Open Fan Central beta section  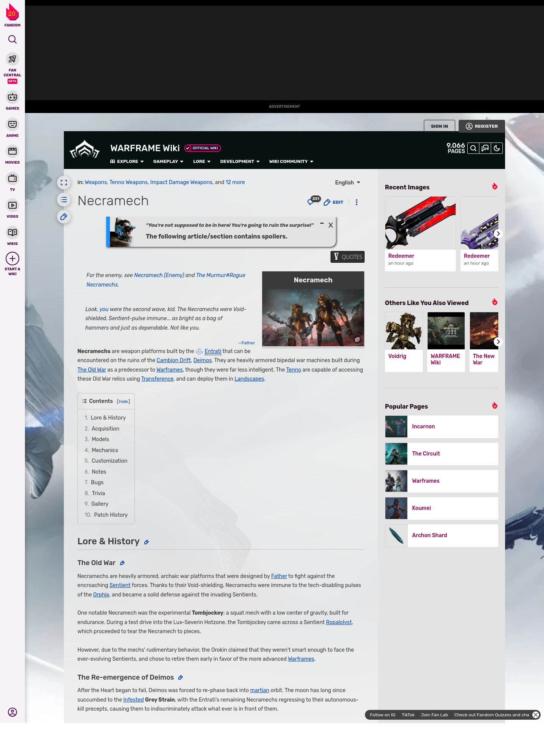12,68
